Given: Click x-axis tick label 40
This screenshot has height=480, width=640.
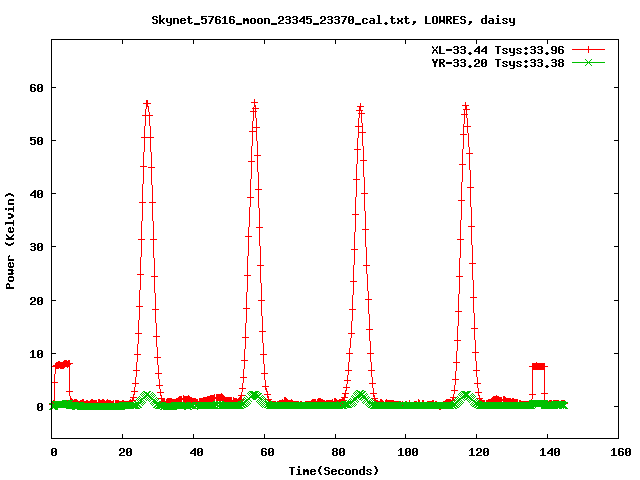Looking at the screenshot, I should (196, 452).
